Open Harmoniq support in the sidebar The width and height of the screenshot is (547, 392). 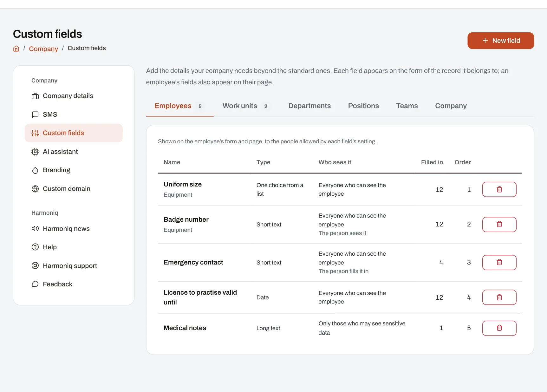tap(74, 266)
